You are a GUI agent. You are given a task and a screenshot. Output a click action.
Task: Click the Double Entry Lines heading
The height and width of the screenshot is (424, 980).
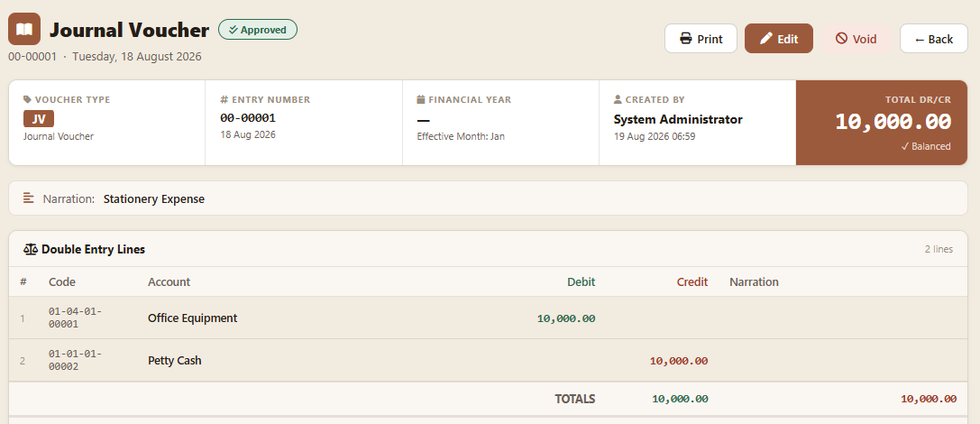pos(93,249)
